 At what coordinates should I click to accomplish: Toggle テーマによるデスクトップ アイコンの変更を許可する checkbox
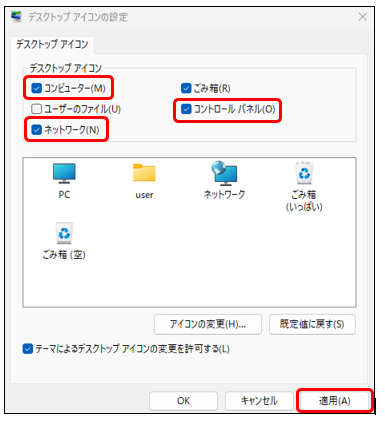click(x=28, y=349)
